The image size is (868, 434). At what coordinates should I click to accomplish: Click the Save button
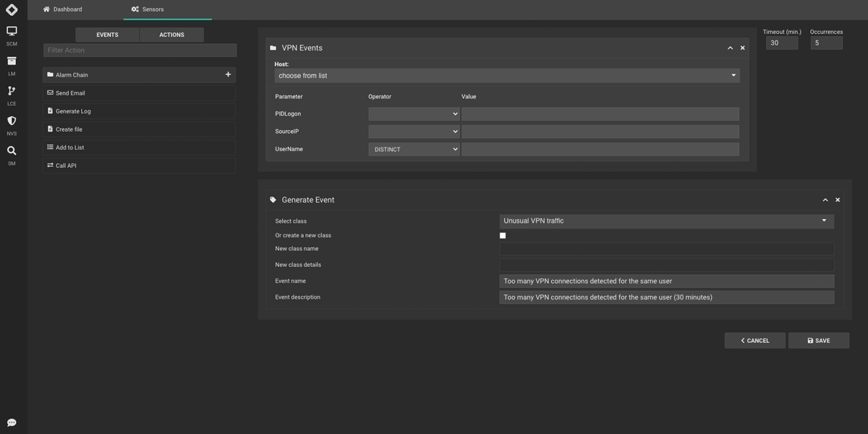pyautogui.click(x=818, y=341)
